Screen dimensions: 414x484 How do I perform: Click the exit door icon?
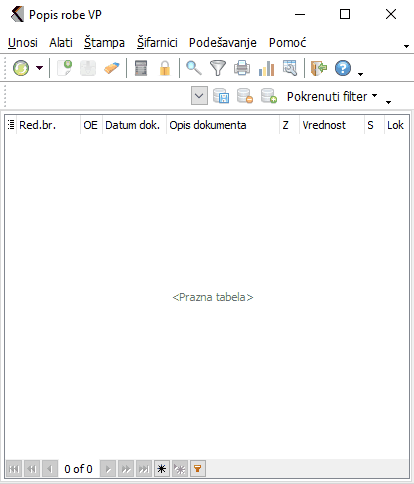(318, 68)
